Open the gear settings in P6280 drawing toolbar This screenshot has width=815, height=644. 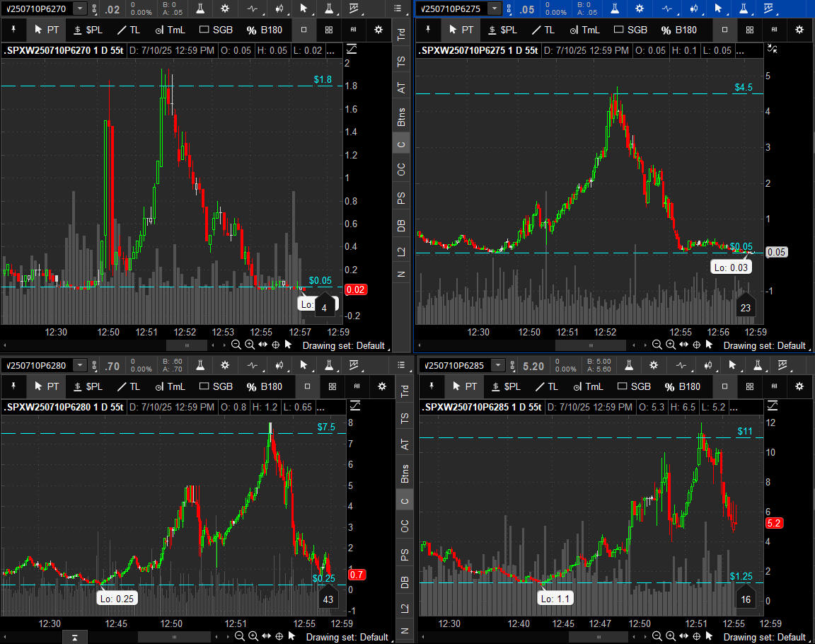pyautogui.click(x=382, y=386)
